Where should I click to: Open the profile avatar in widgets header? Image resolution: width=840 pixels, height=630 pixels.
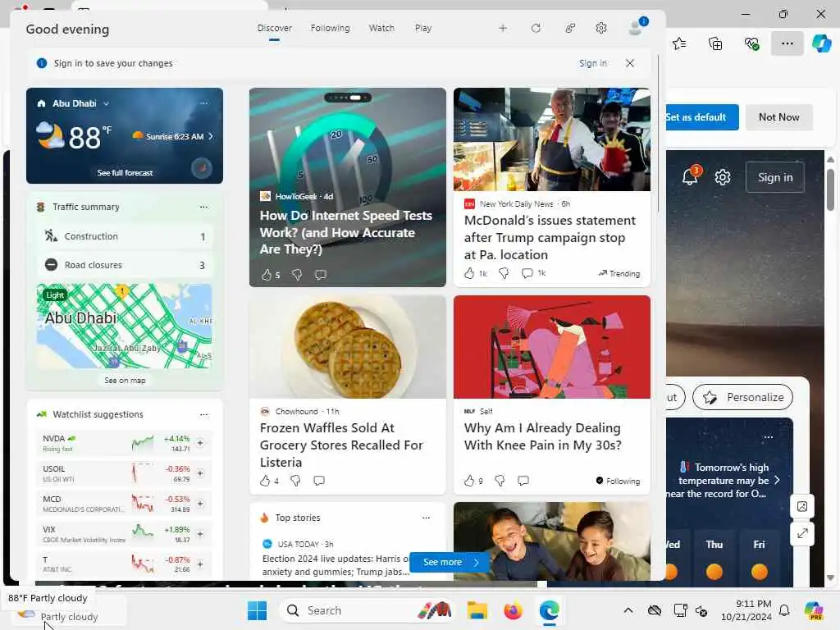point(637,26)
